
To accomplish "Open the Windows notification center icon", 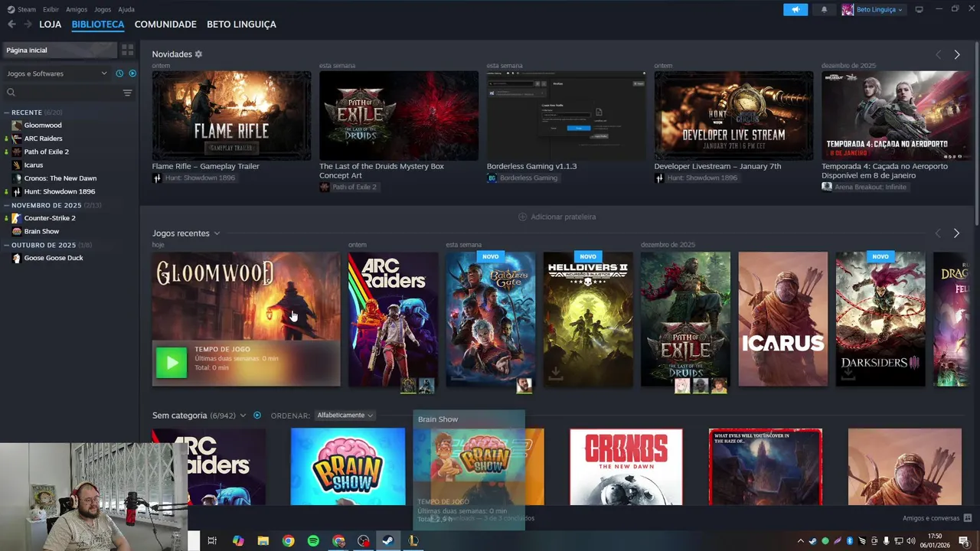I will click(x=964, y=541).
